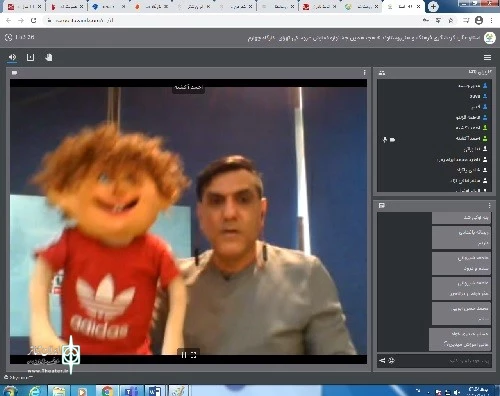Open Chrome from the taskbar
This screenshot has width=500, height=396.
(107, 391)
